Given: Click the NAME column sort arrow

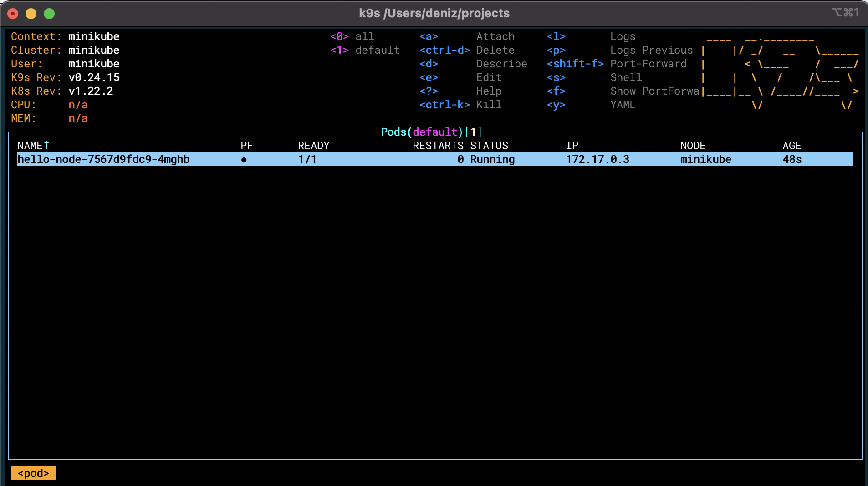Looking at the screenshot, I should [x=46, y=145].
